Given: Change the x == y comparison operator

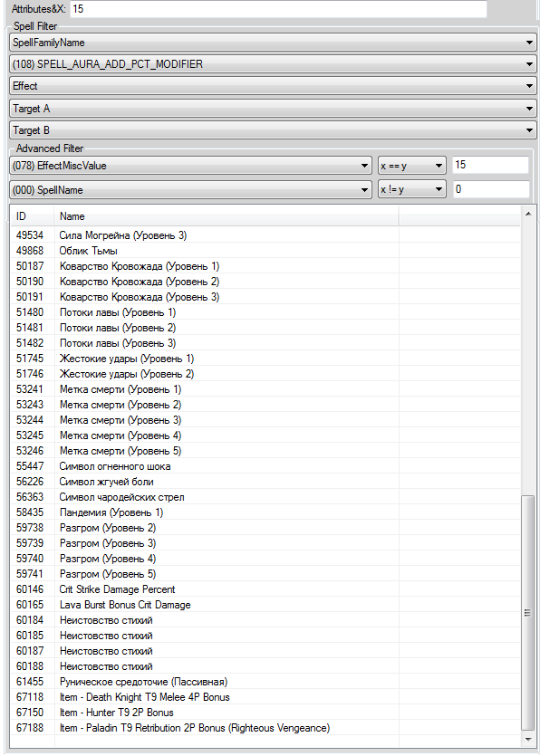Looking at the screenshot, I should tap(411, 166).
